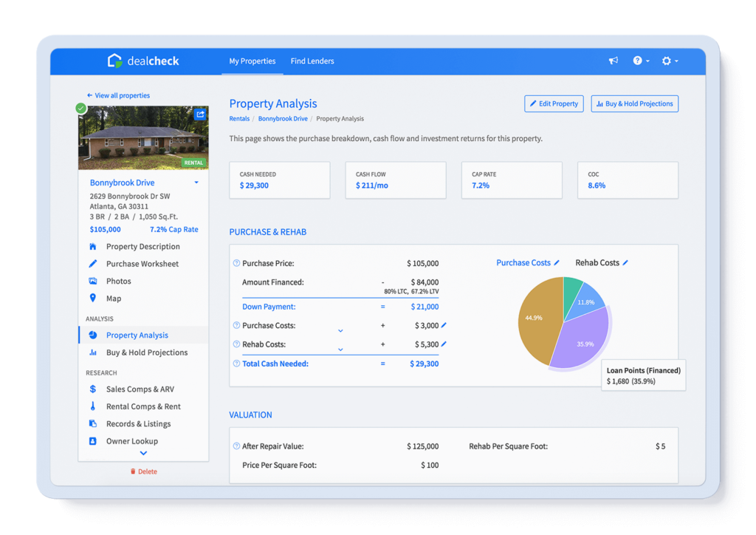This screenshot has height=535, width=756.
Task: Expand more sidebar items with bottom chevron
Action: 143,453
